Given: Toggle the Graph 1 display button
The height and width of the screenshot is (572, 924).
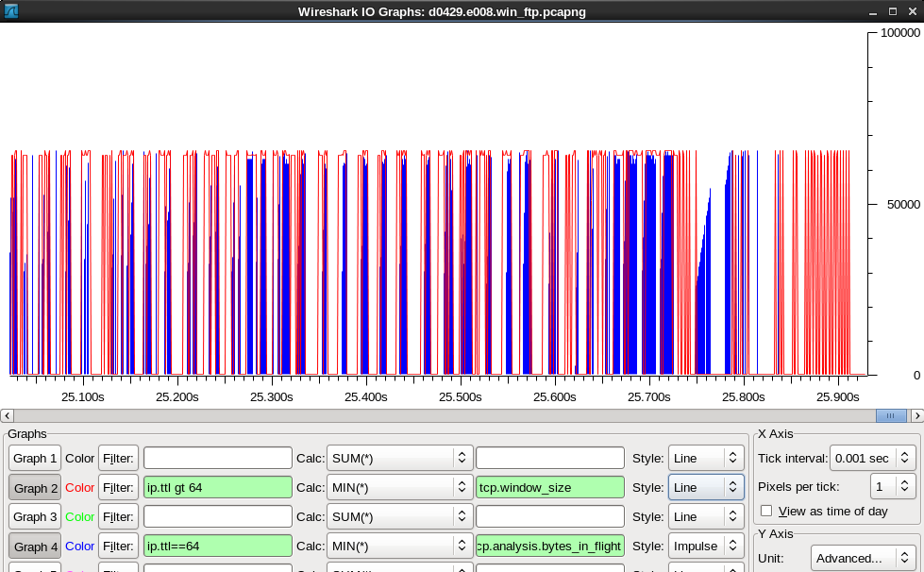Looking at the screenshot, I should point(34,458).
